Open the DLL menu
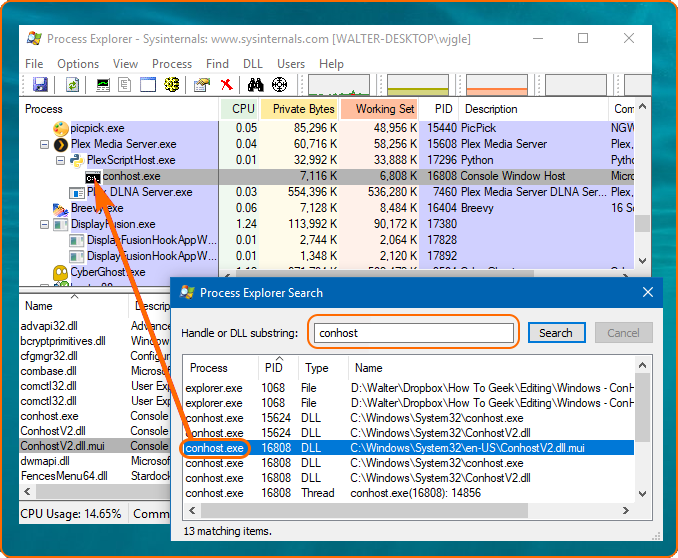The height and width of the screenshot is (558, 678). (x=253, y=64)
